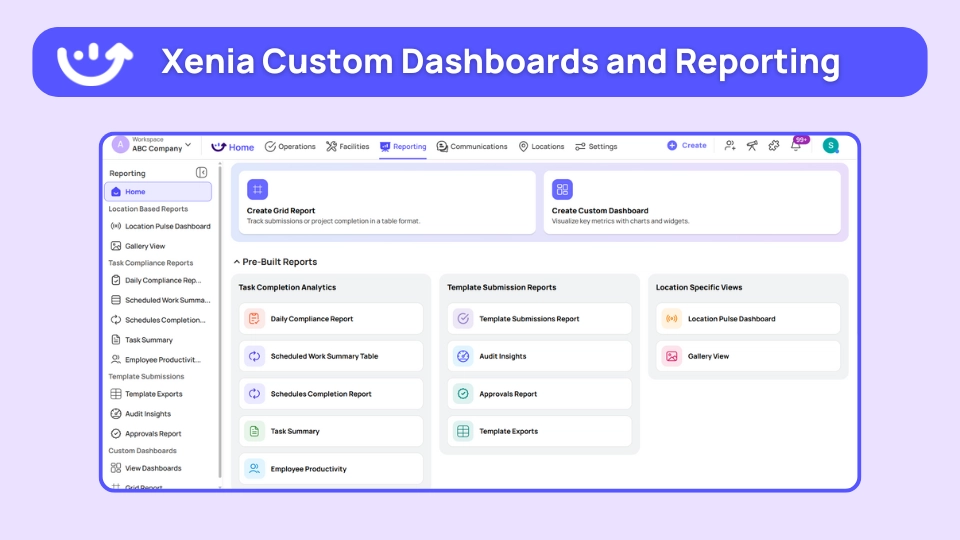Open notifications bell with 99+ badge
This screenshot has height=540, width=960.
pos(796,146)
